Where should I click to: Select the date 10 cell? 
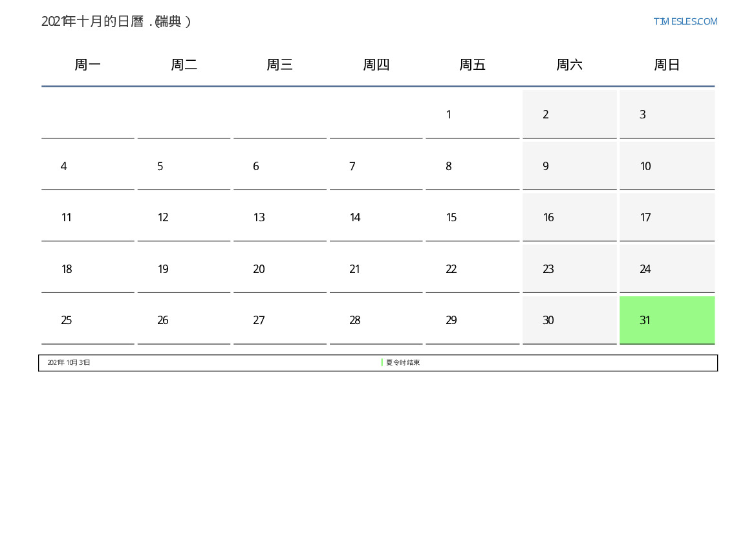tap(667, 166)
